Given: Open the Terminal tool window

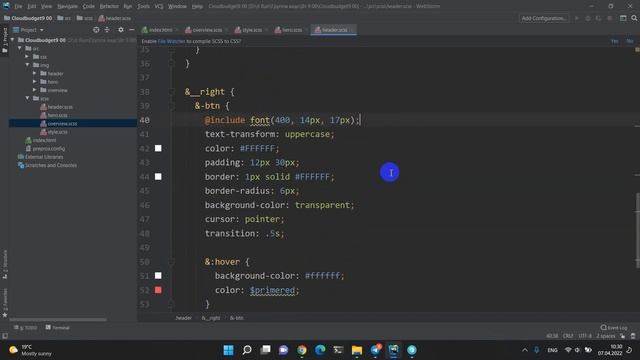Looking at the screenshot, I should (58, 327).
